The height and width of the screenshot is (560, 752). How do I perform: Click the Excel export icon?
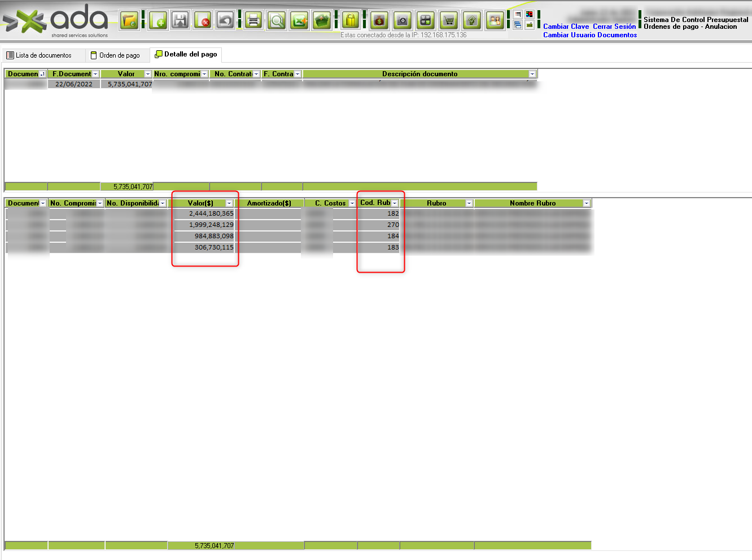[x=299, y=21]
